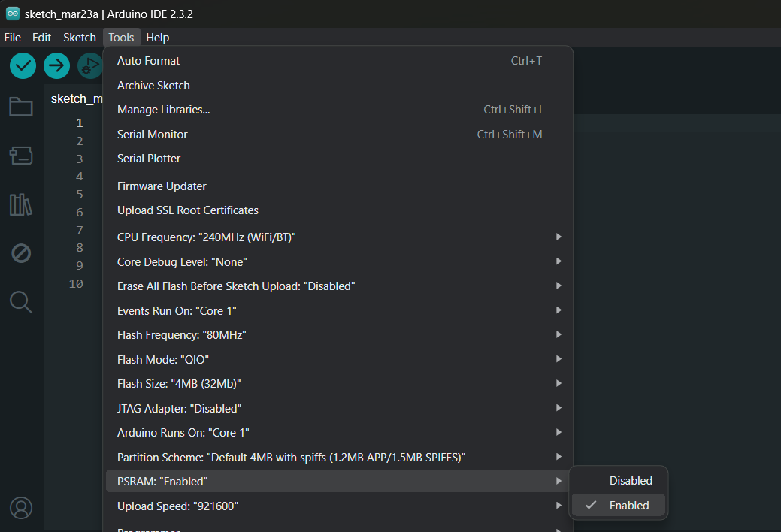Click the Upload arrow button
Screen dimensions: 781x532
[57, 65]
